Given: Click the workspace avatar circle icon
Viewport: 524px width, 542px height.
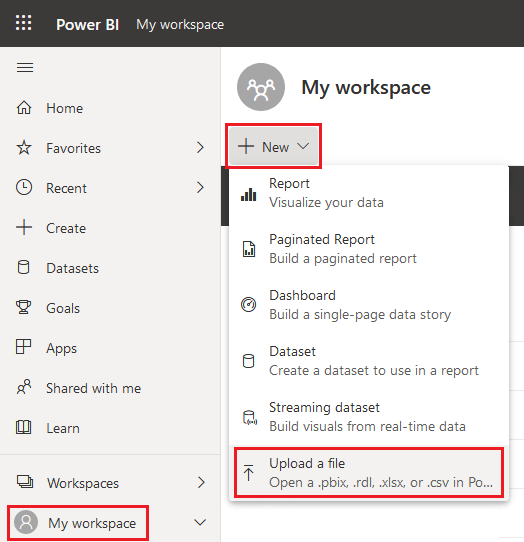Looking at the screenshot, I should [x=261, y=87].
